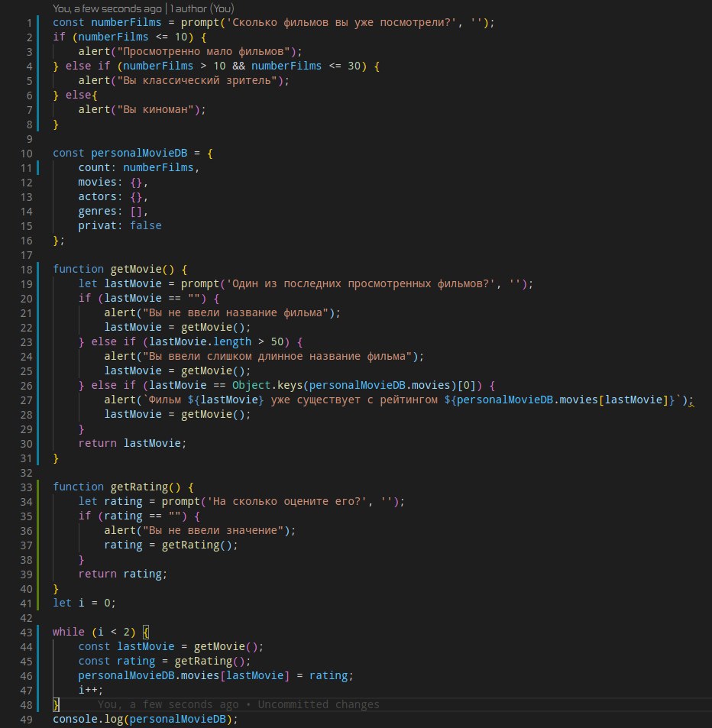This screenshot has width=712, height=728.
Task: Click the 'Один из последних просмотренных фильмов?' string
Action: tap(361, 283)
